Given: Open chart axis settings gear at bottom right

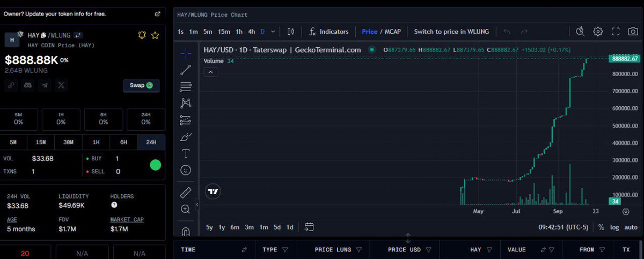Looking at the screenshot, I should [626, 212].
